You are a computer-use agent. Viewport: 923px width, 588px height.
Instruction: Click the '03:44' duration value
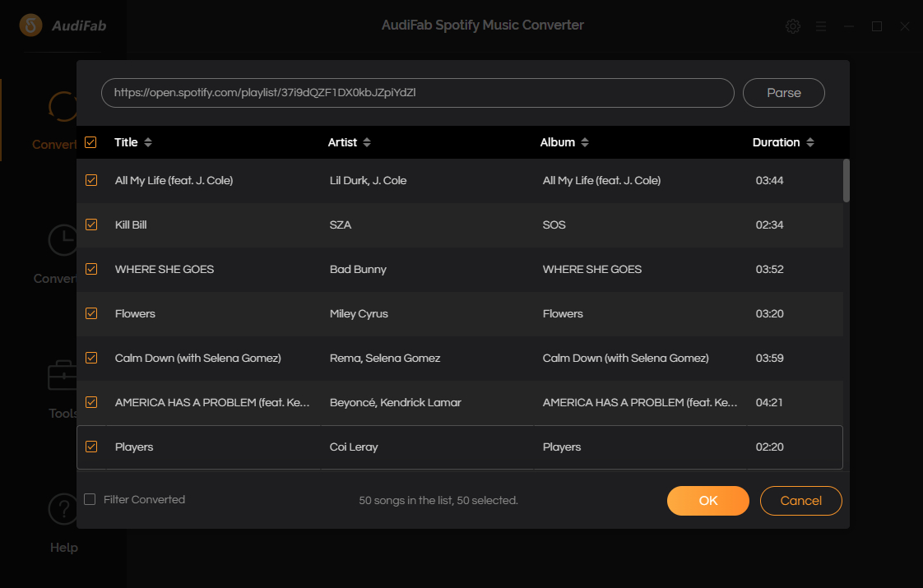pos(769,181)
